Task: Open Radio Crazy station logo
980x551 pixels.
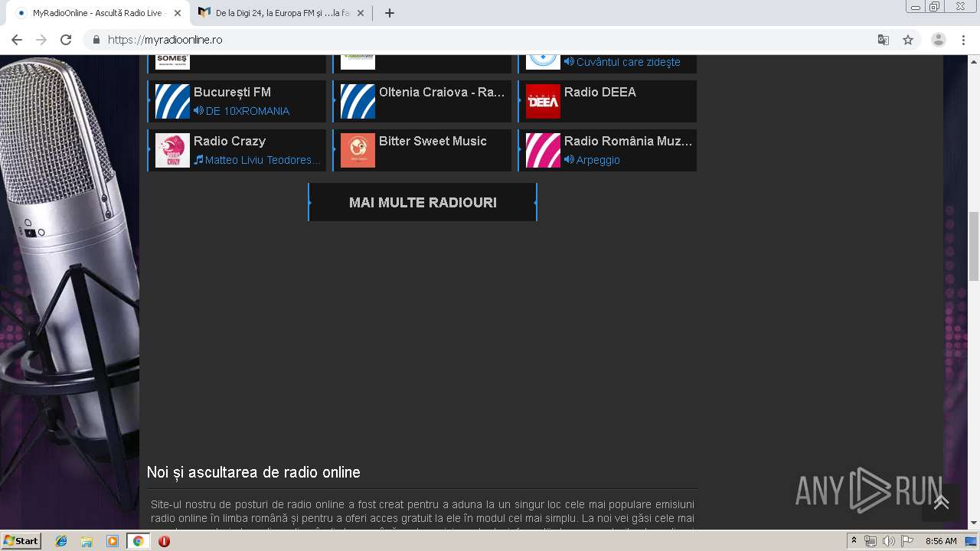Action: click(x=172, y=150)
